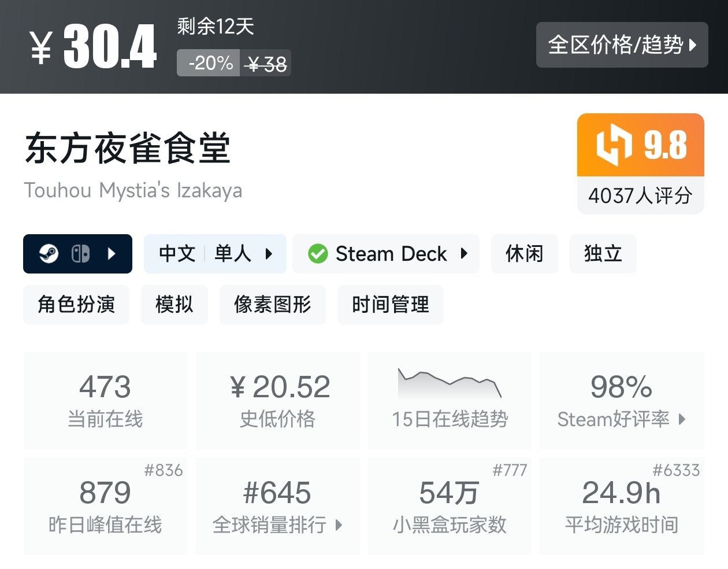The image size is (728, 569).
Task: Click the 98% positive review value
Action: tap(621, 387)
